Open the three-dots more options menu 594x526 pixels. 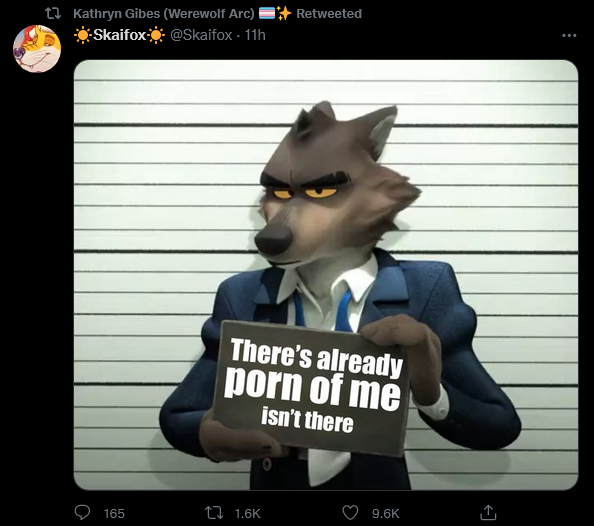[569, 36]
